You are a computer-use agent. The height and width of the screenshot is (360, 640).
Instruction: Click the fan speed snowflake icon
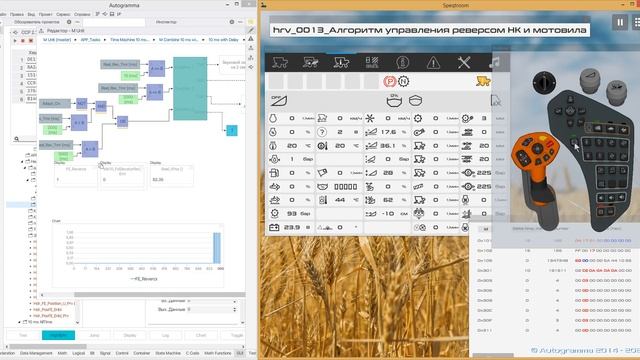tap(370, 118)
